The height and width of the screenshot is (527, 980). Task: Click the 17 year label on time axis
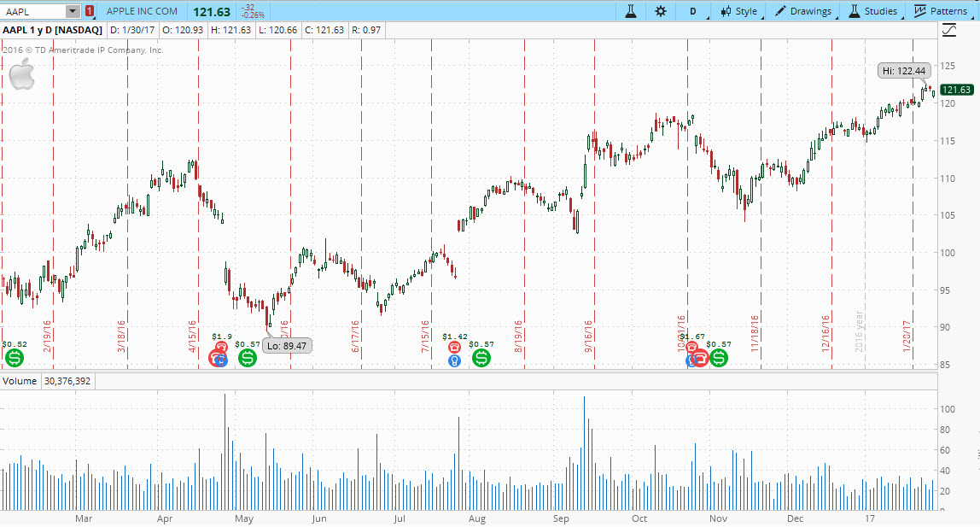pos(869,518)
